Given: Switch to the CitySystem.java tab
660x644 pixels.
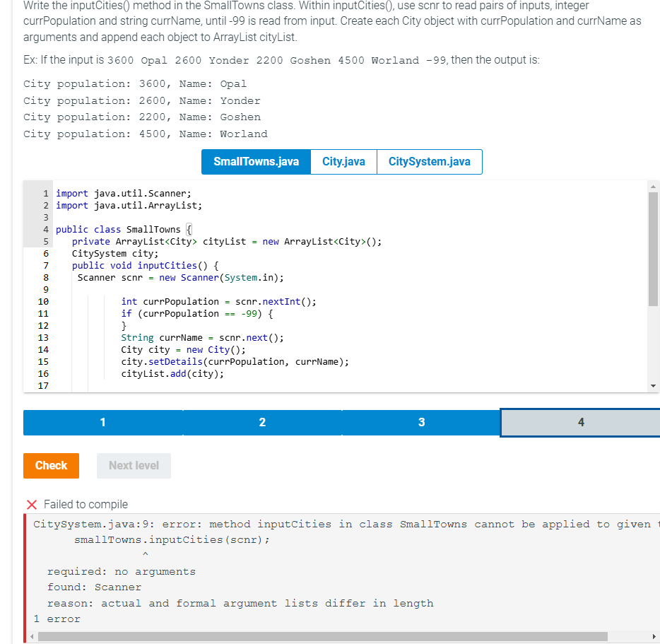Looking at the screenshot, I should click(x=430, y=162).
